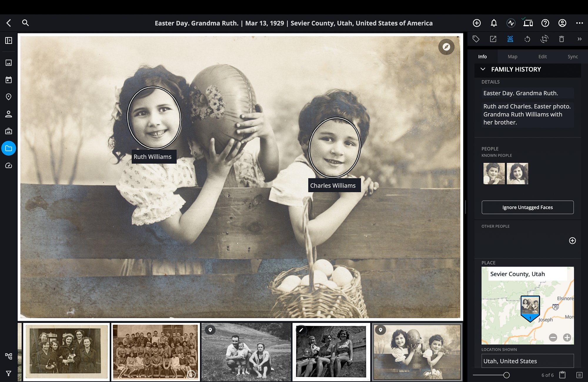This screenshot has width=588, height=382.
Task: Zoom in the map with plus button
Action: coord(567,337)
